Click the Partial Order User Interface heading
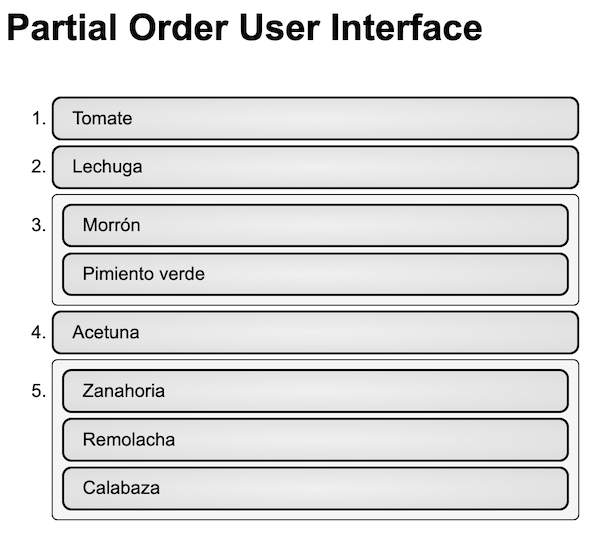Screen dimensions: 600x537 point(245,28)
